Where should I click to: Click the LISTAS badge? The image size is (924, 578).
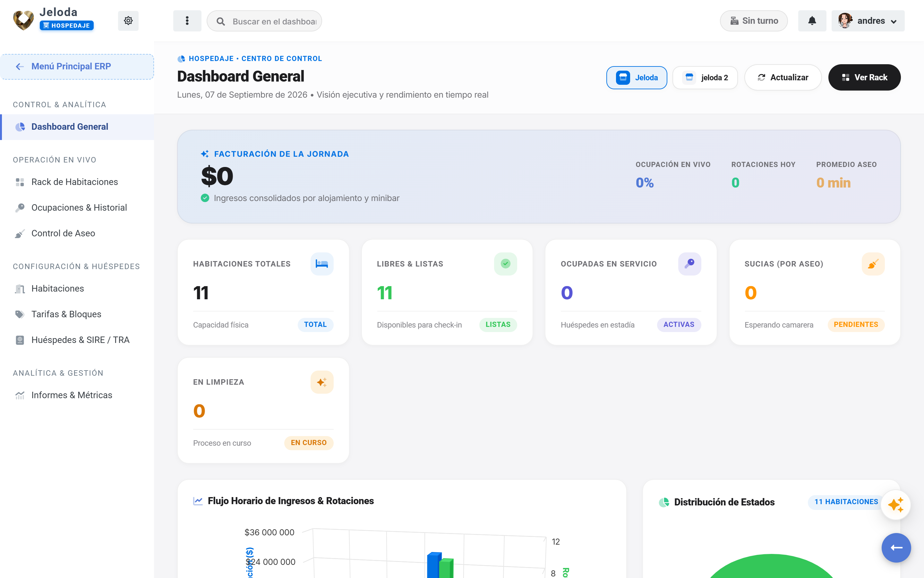click(x=498, y=325)
